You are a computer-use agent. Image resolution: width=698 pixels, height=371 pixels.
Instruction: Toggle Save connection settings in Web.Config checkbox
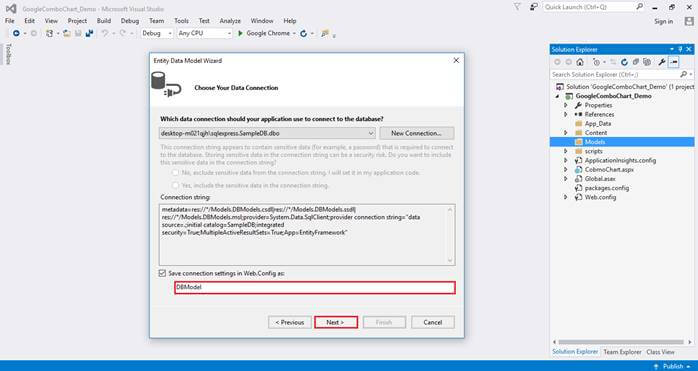[162, 273]
